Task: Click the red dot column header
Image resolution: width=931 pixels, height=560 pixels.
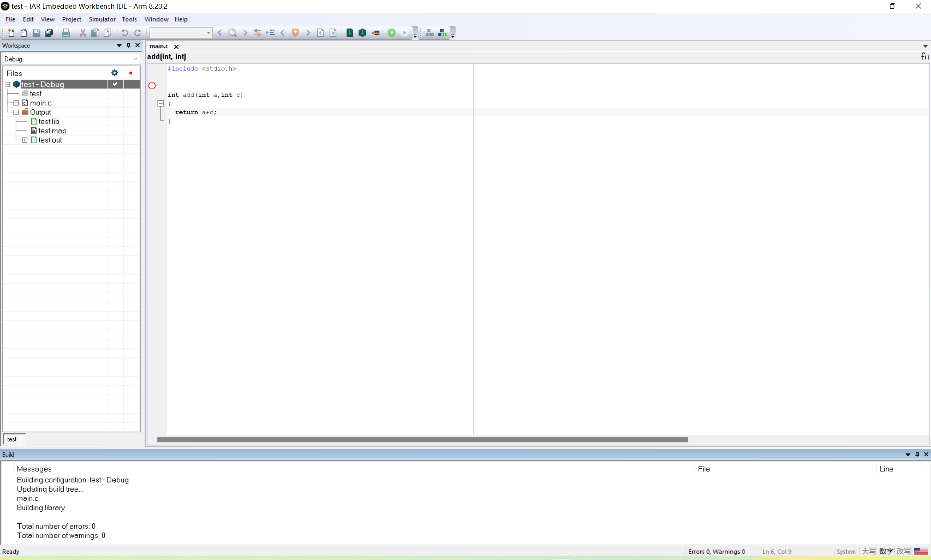Action: coord(131,73)
